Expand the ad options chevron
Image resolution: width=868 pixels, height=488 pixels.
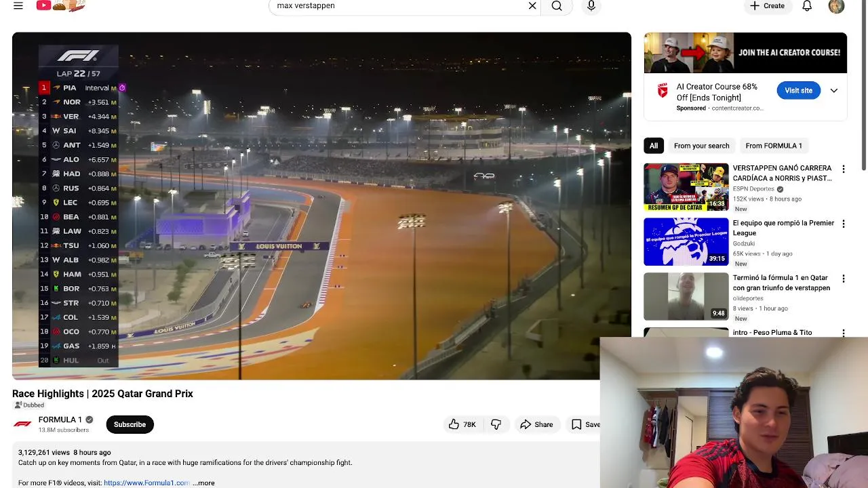(834, 91)
